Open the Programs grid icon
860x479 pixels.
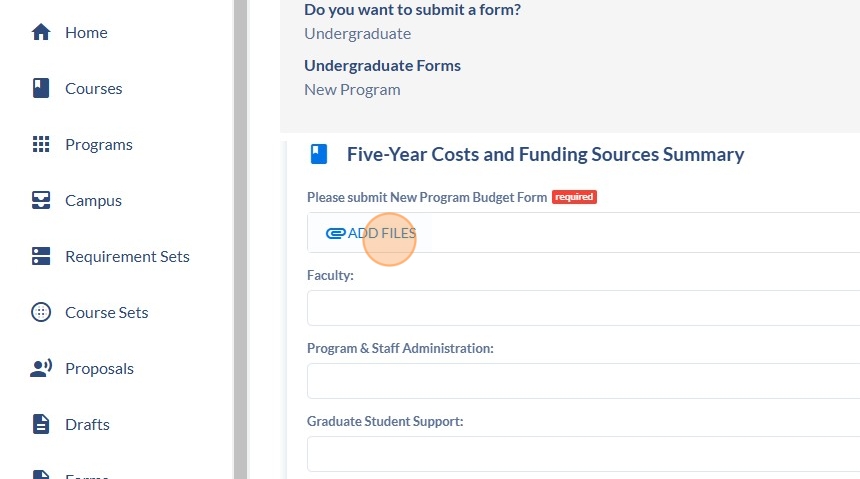pyautogui.click(x=41, y=144)
